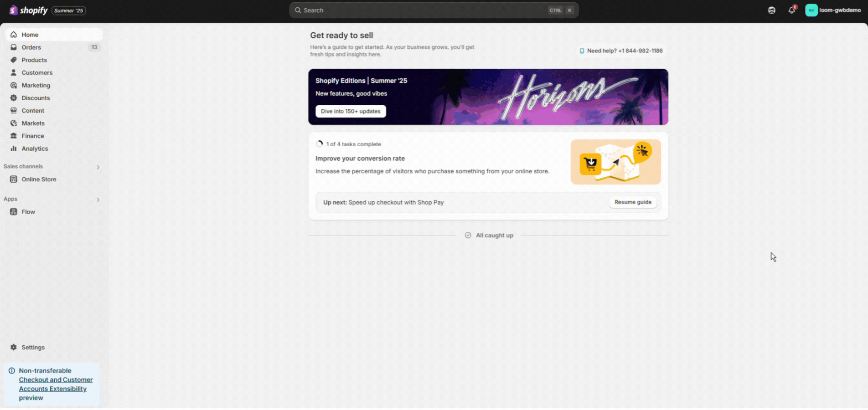The width and height of the screenshot is (868, 410).
Task: Click the CTRL K shortcut hint in search
Action: click(x=561, y=10)
